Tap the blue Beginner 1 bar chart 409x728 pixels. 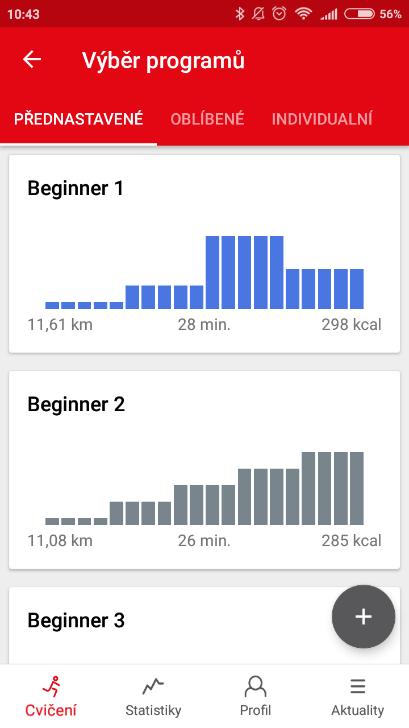point(204,272)
